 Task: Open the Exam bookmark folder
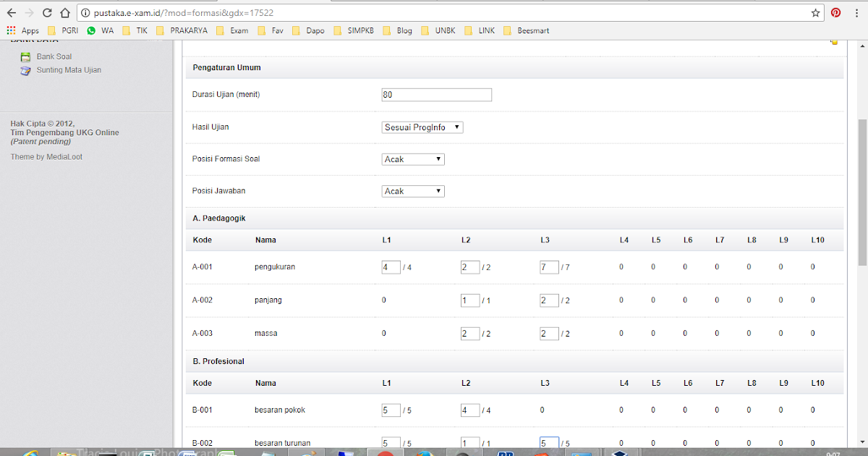(x=233, y=30)
